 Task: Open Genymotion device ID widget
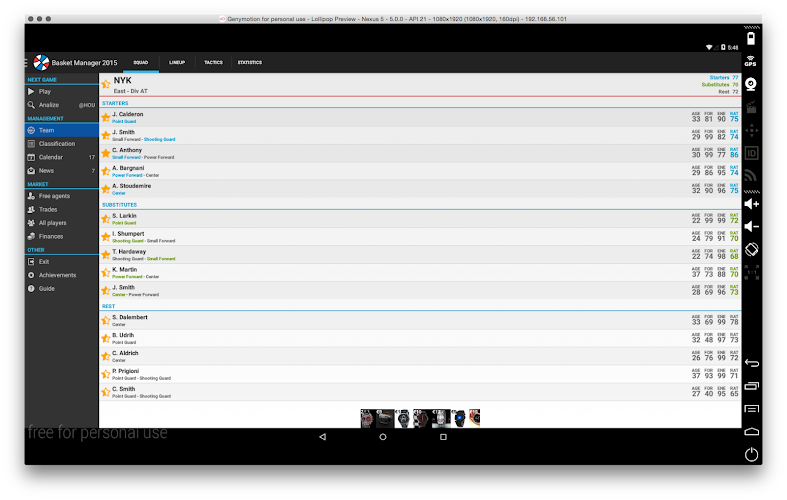pos(751,153)
